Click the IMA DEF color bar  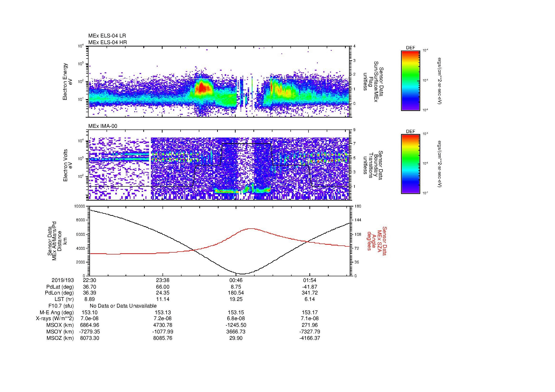click(x=410, y=164)
